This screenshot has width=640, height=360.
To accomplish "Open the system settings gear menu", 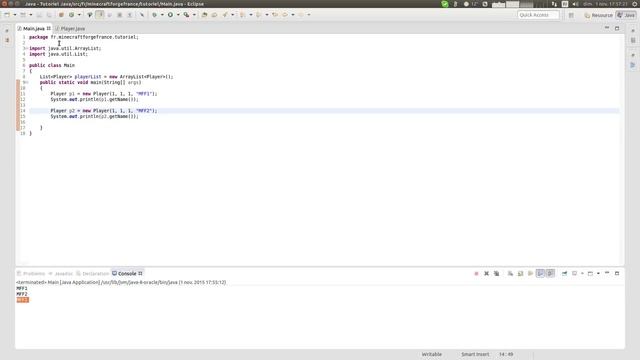I will 635,4.
